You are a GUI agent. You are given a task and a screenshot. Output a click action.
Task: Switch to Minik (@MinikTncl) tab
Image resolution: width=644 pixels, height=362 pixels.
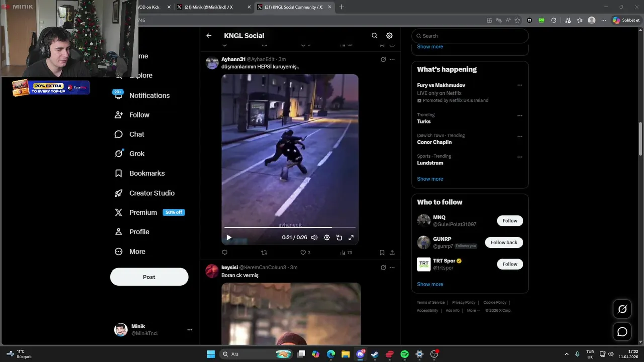[214, 7]
